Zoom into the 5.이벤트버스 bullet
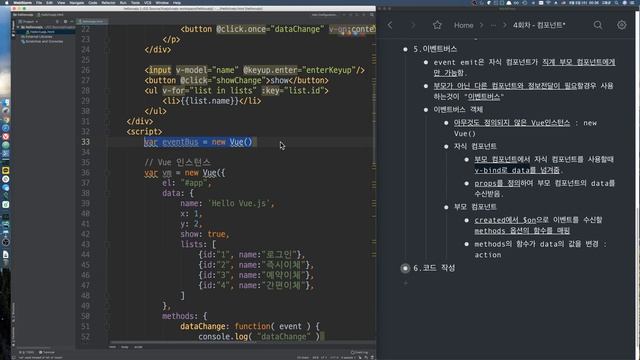 pyautogui.click(x=405, y=49)
